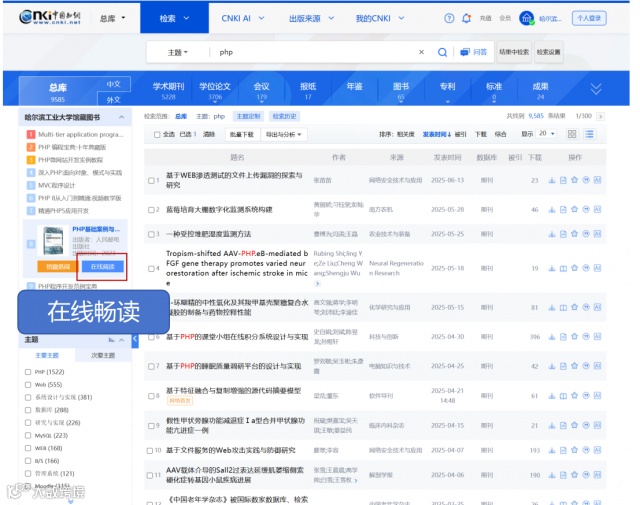Check the box for result 1

pos(151,180)
